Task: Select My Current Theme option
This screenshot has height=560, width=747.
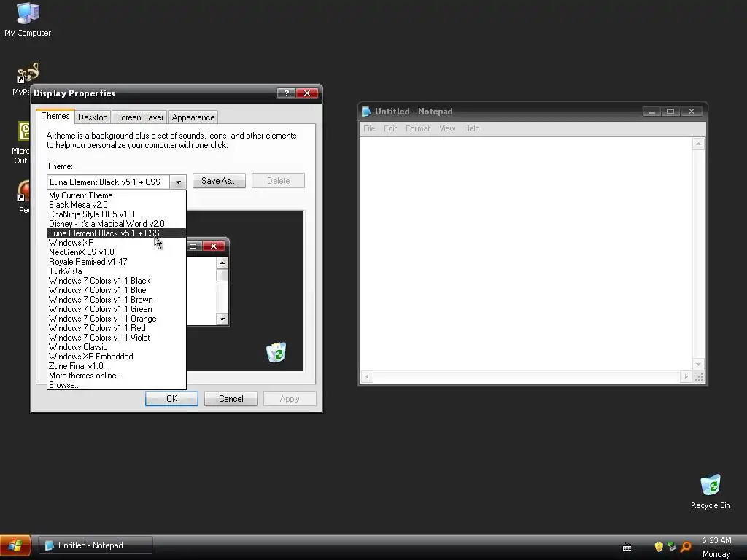Action: coord(116,195)
